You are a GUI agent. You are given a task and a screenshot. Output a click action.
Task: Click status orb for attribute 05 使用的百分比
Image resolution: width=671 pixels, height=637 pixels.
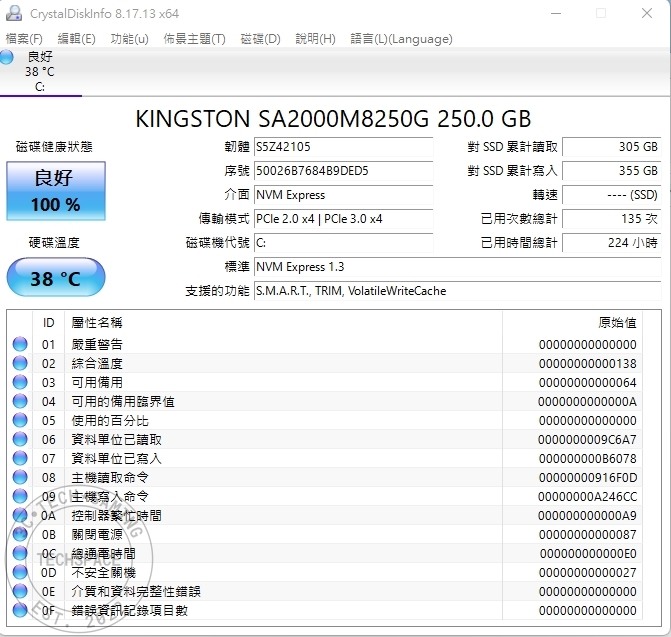click(x=20, y=420)
